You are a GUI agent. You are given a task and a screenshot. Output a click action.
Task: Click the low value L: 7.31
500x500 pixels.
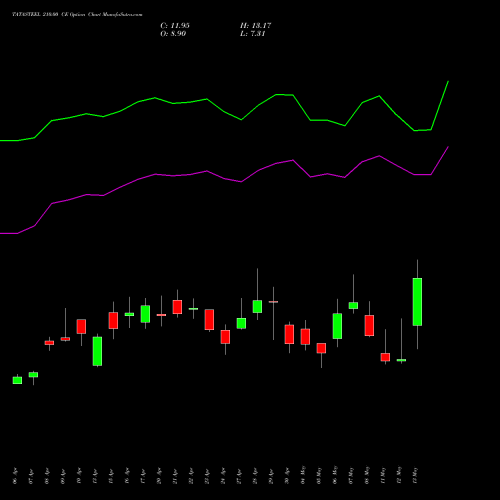click(252, 34)
